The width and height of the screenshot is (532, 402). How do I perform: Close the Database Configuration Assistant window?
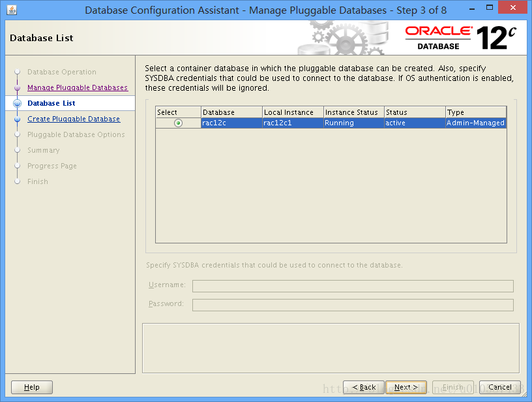512,8
